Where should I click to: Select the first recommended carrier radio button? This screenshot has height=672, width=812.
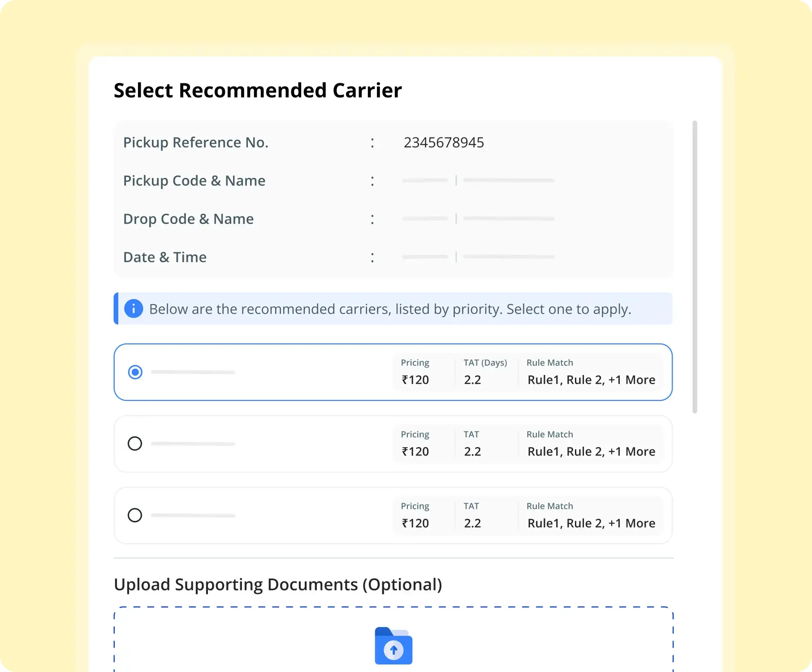(135, 372)
